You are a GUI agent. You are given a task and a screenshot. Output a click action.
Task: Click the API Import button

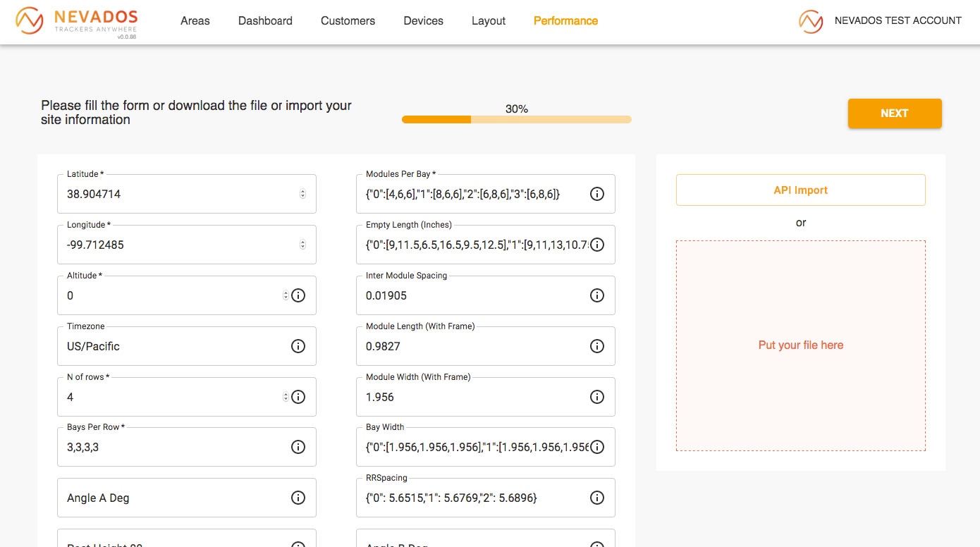point(800,190)
